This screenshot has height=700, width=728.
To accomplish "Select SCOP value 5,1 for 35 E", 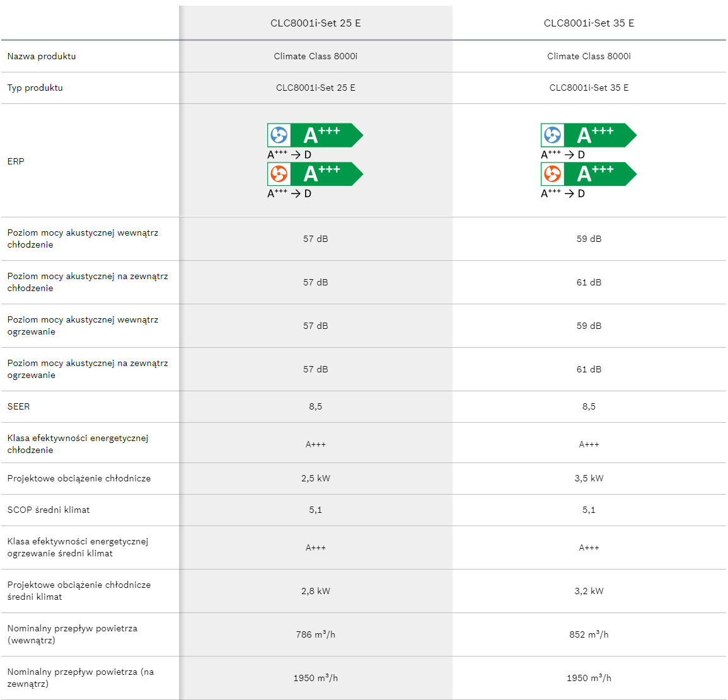I will pyautogui.click(x=589, y=510).
